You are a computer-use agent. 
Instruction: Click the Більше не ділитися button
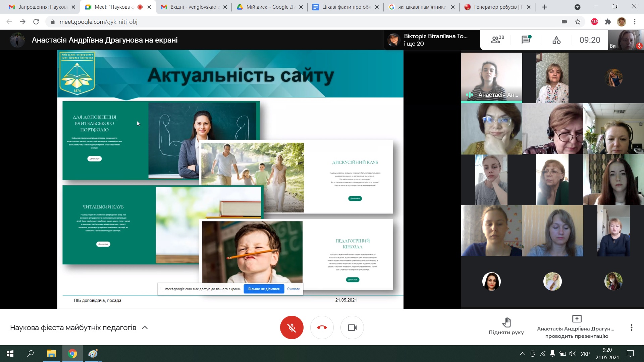click(264, 289)
